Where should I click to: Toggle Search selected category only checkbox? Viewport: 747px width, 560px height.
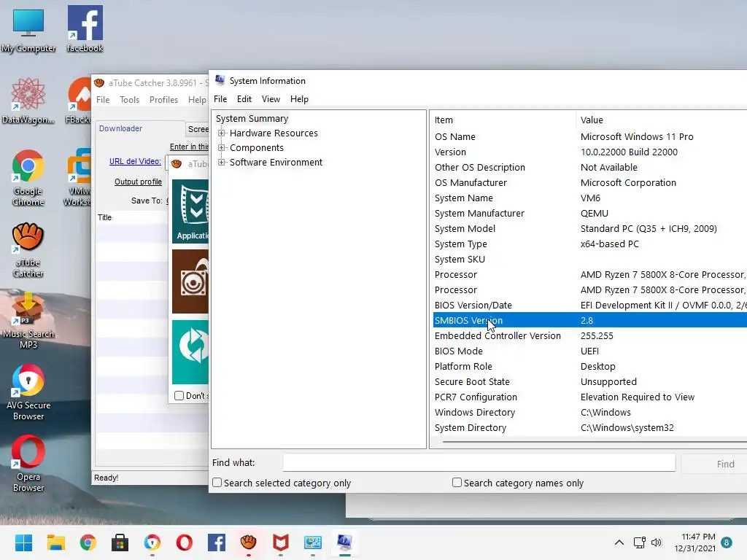pos(217,483)
